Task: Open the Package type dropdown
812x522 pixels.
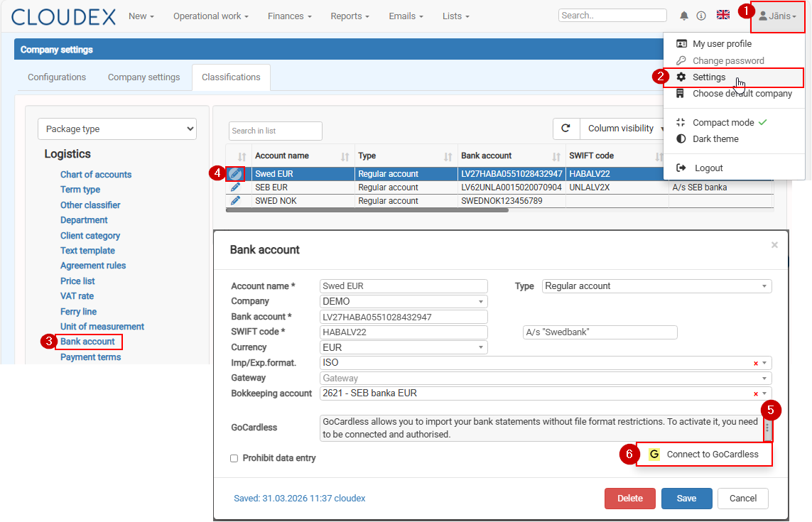Action: click(117, 129)
